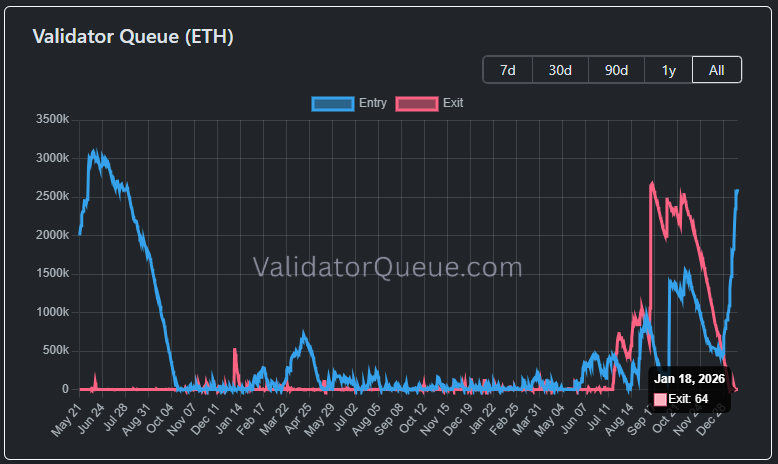Viewport: 778px width, 464px height.
Task: Click the Entry line peak near Jun 24
Action: click(94, 153)
